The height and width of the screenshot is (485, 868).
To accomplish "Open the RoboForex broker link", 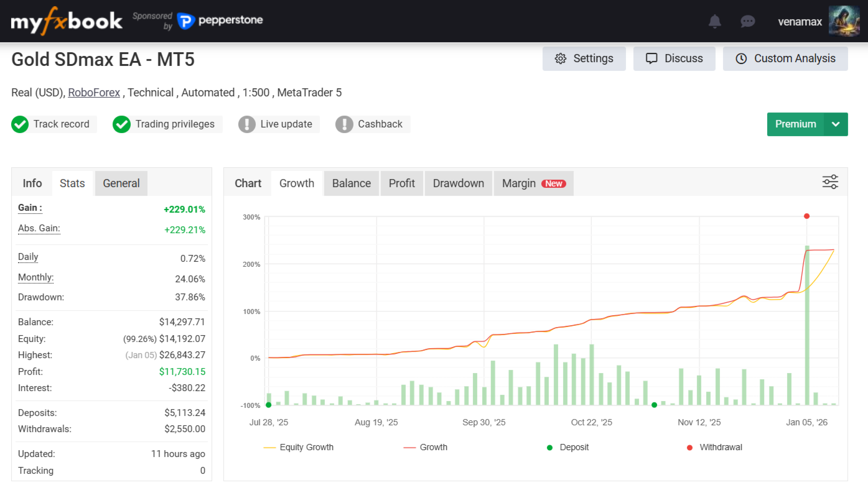I will (94, 93).
